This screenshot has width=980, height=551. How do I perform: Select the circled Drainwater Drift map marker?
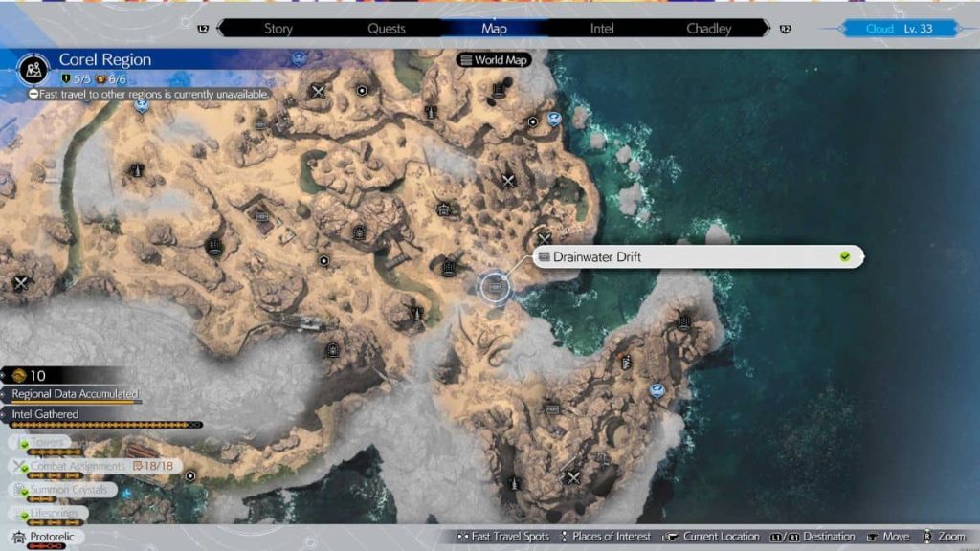[x=495, y=287]
